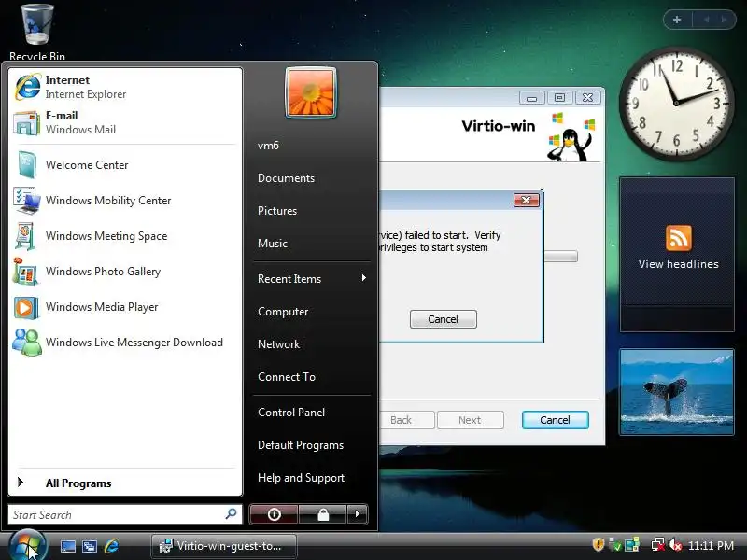Image resolution: width=747 pixels, height=560 pixels.
Task: Click the disabled Next button
Action: click(x=471, y=420)
